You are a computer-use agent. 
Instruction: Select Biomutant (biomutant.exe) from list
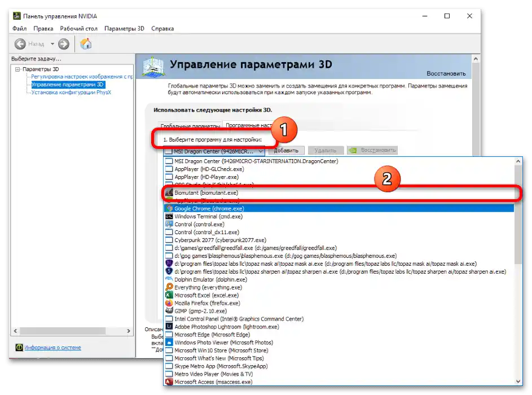point(339,193)
